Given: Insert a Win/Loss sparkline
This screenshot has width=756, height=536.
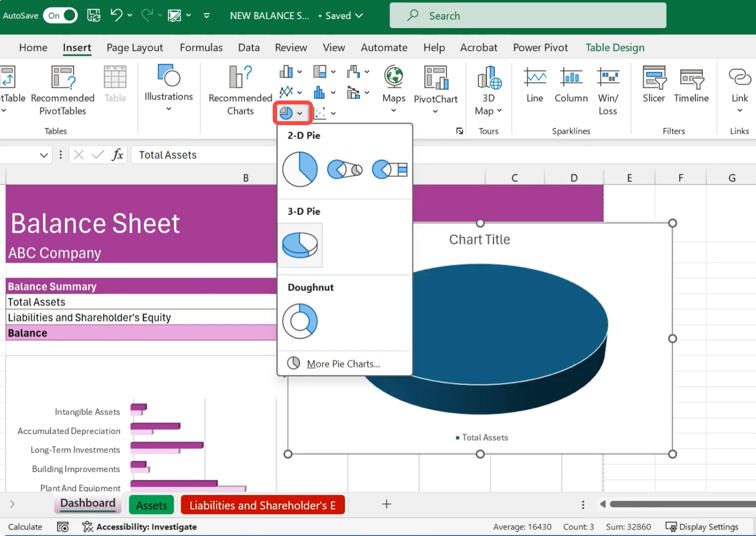Looking at the screenshot, I should [608, 91].
